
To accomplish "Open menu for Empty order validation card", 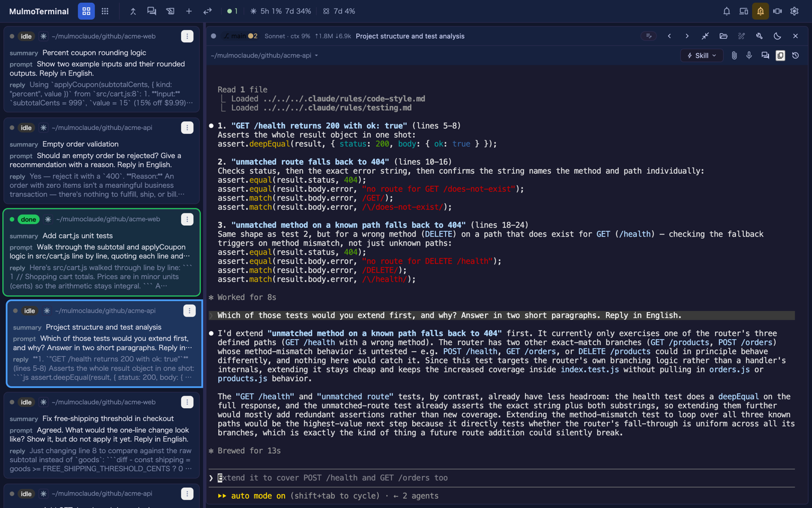I will pyautogui.click(x=187, y=128).
